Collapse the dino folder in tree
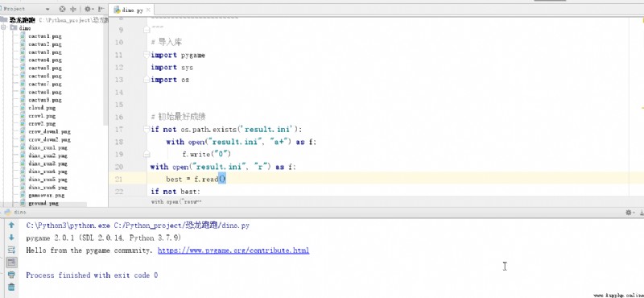This screenshot has height=298, width=644. [x=3, y=28]
